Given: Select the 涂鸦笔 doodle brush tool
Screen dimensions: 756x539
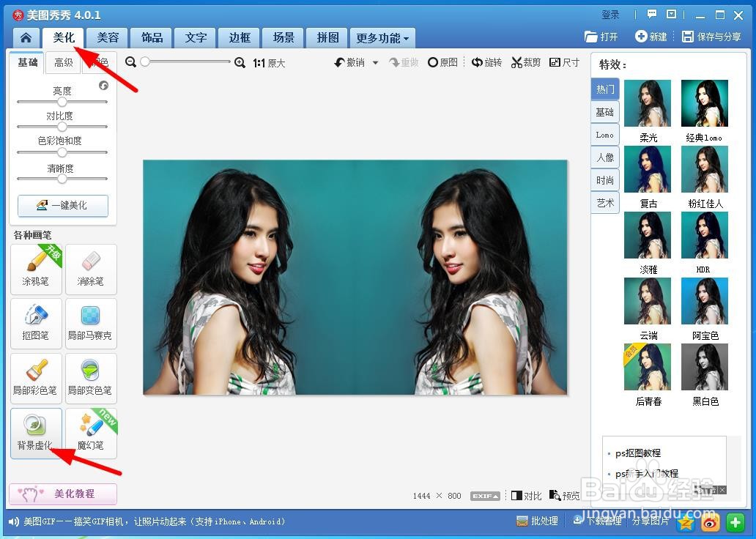Looking at the screenshot, I should point(36,269).
